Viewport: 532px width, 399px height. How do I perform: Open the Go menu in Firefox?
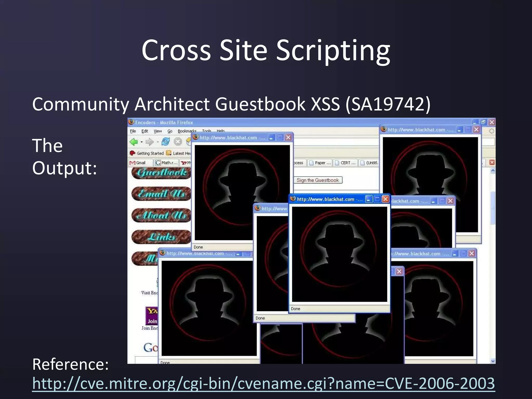click(170, 131)
